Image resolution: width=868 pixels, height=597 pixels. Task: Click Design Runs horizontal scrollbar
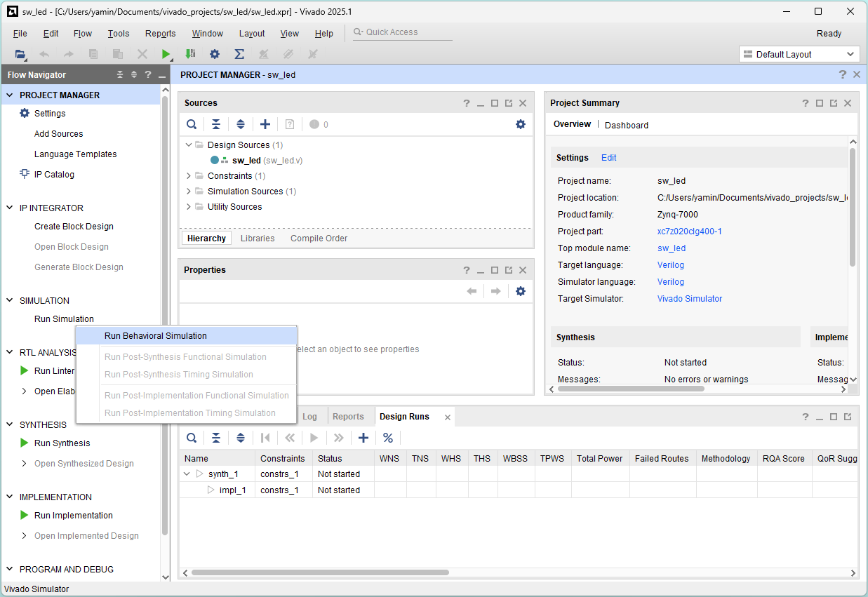tap(319, 572)
